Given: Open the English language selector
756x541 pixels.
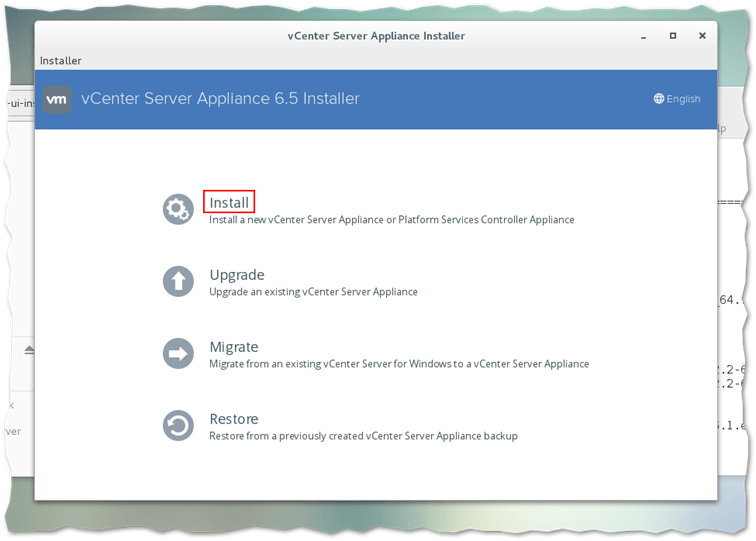Looking at the screenshot, I should [x=677, y=99].
